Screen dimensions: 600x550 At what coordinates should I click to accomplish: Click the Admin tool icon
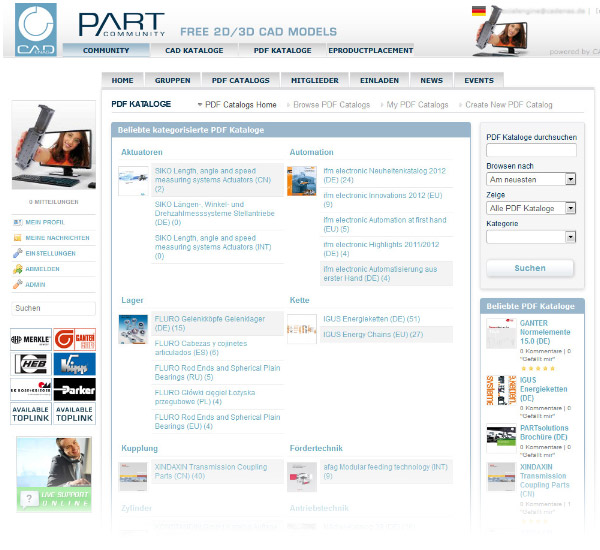(18, 284)
